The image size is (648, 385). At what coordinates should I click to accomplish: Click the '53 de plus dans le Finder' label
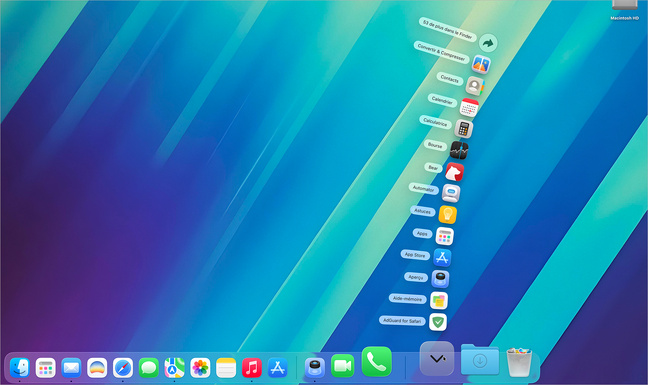(448, 29)
